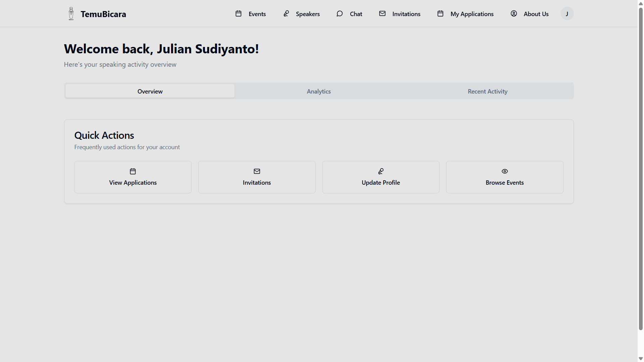Click the calendar icon beside Events

point(238,14)
